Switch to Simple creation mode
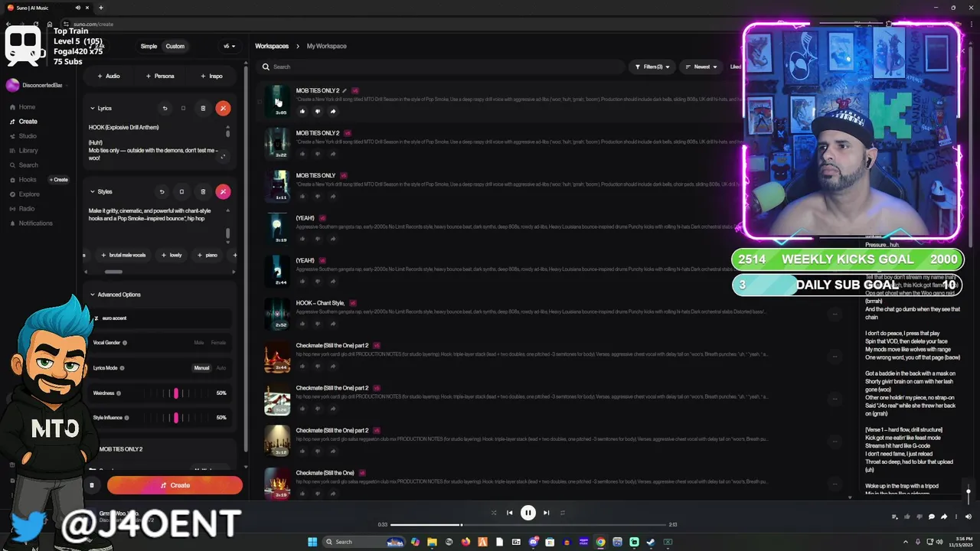Viewport: 980px width, 551px height. tap(149, 46)
